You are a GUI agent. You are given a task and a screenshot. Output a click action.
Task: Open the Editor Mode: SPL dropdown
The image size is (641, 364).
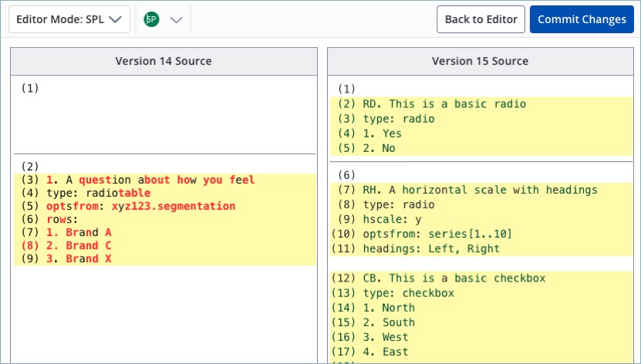[x=69, y=19]
